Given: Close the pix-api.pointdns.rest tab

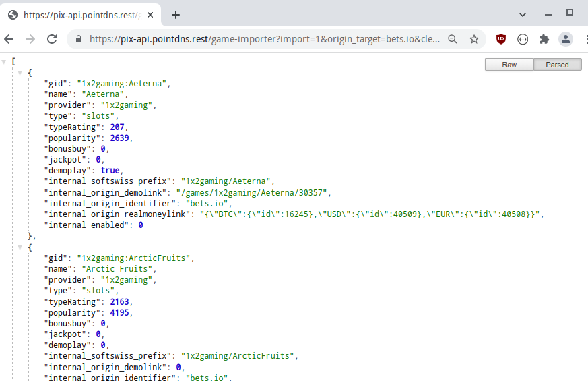Looking at the screenshot, I should (x=150, y=15).
